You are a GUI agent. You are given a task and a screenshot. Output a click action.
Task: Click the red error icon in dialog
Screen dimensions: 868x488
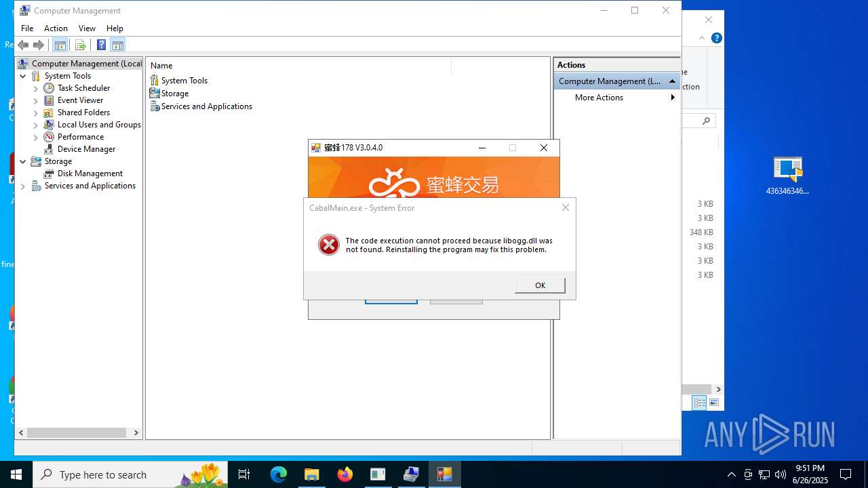coord(329,245)
